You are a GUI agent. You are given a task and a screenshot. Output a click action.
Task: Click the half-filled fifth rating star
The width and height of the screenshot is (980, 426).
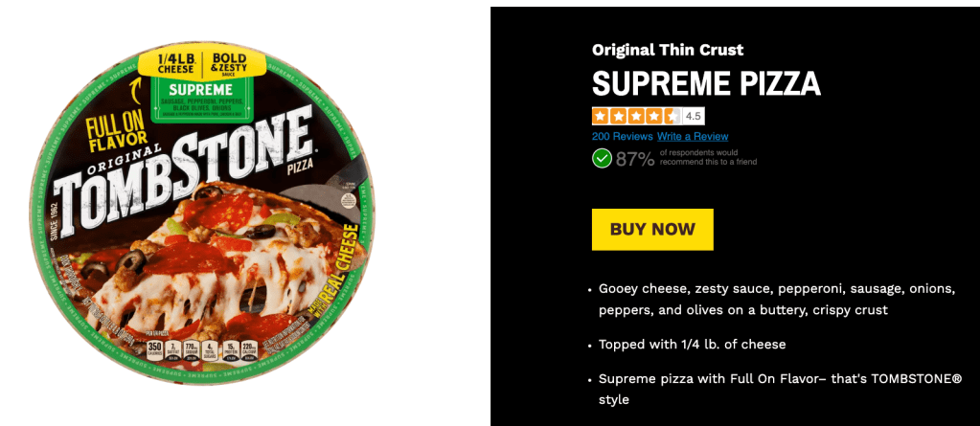[672, 116]
